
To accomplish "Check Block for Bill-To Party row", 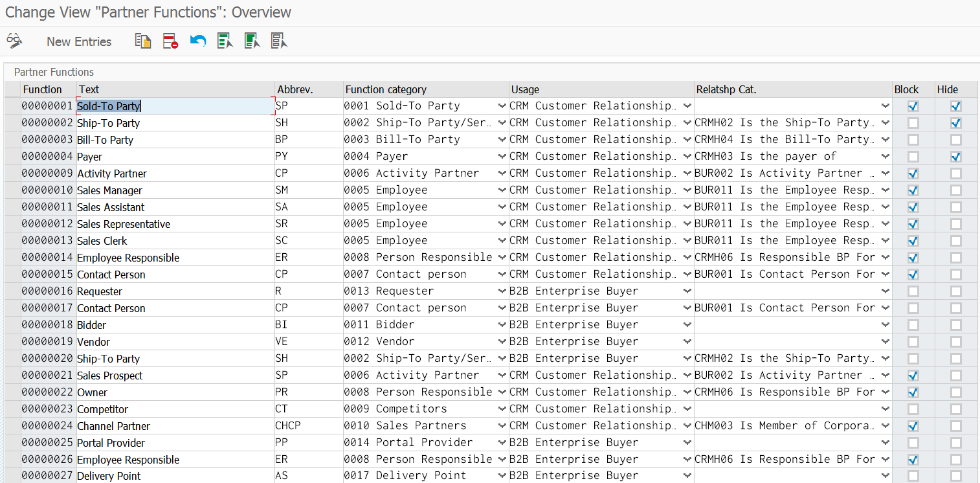I will pos(913,140).
